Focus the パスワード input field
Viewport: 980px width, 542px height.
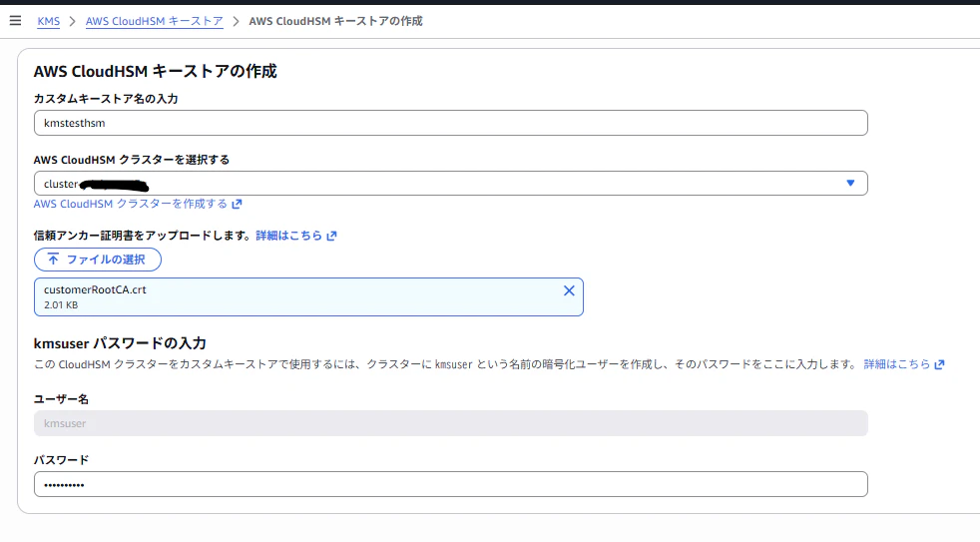point(451,484)
